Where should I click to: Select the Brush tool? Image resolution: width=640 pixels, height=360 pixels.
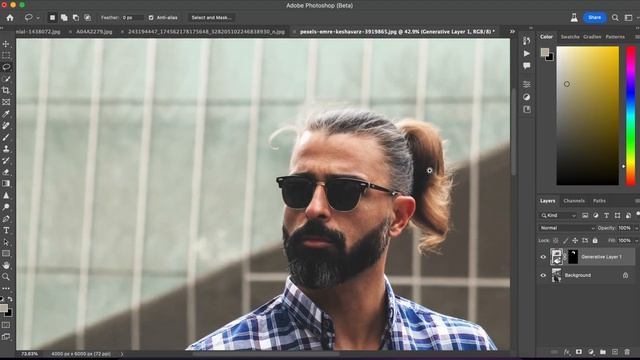point(6,137)
